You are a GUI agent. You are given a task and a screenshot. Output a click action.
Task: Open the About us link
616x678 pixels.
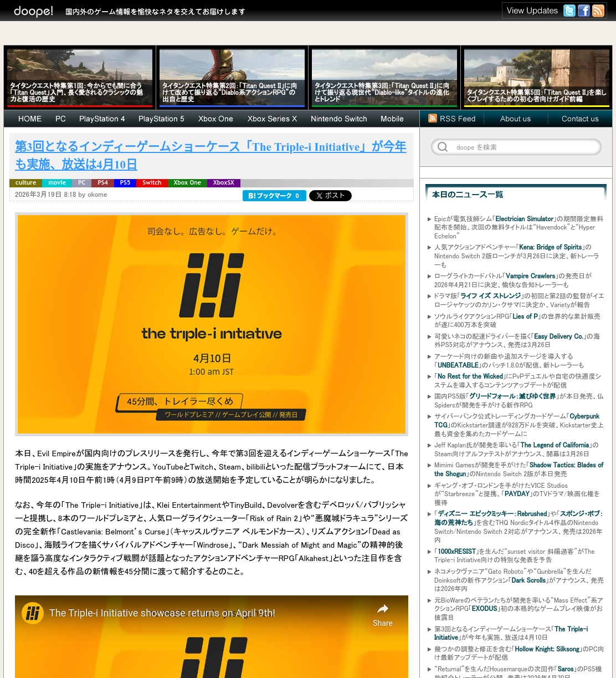(515, 119)
